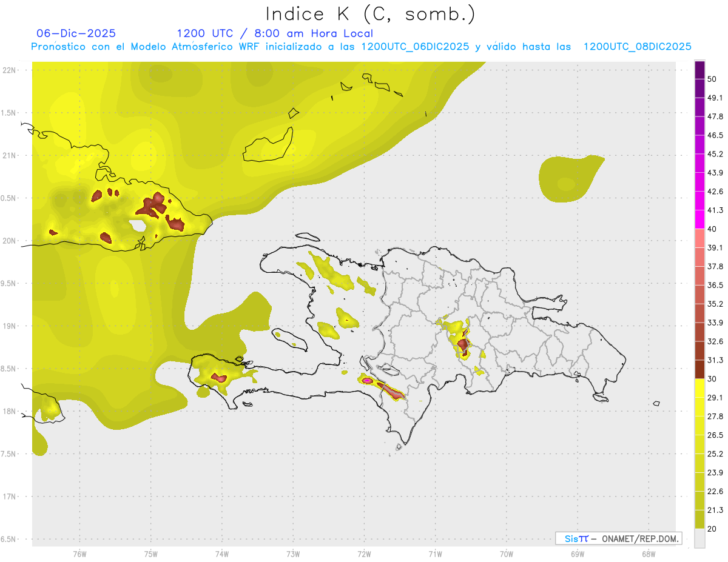Click the "74W" longitude label
This screenshot has width=728, height=562.
(221, 554)
